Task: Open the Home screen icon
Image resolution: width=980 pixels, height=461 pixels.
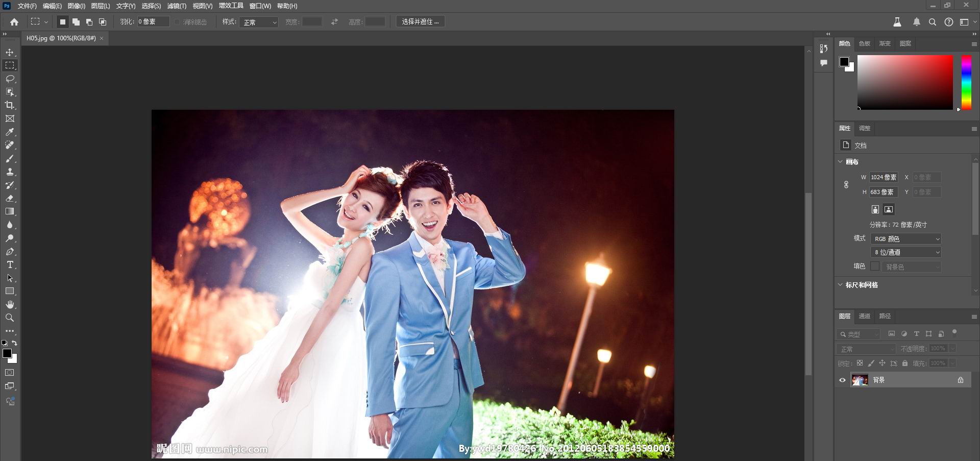Action: 14,22
